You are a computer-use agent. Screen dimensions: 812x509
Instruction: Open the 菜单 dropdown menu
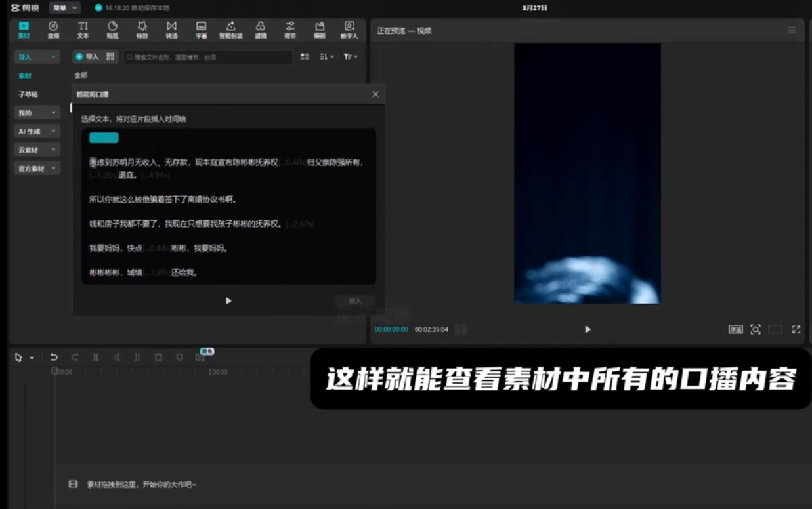click(66, 8)
